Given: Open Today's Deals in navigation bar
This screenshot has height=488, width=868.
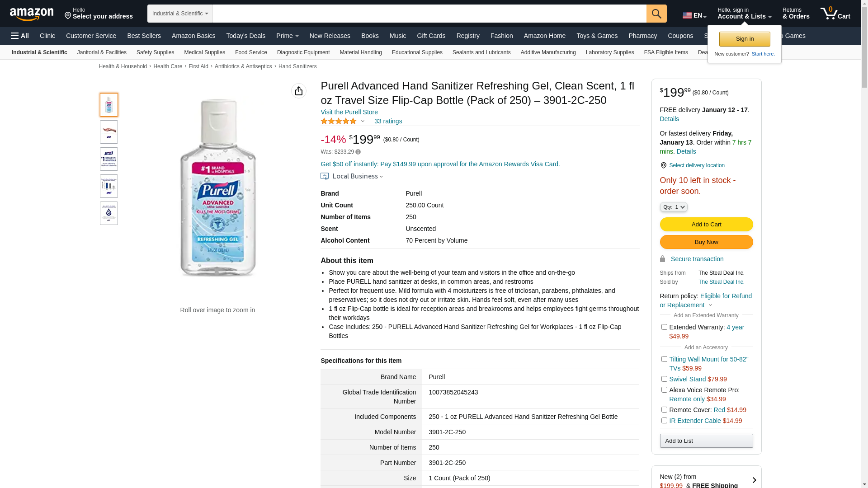Looking at the screenshot, I should (245, 36).
